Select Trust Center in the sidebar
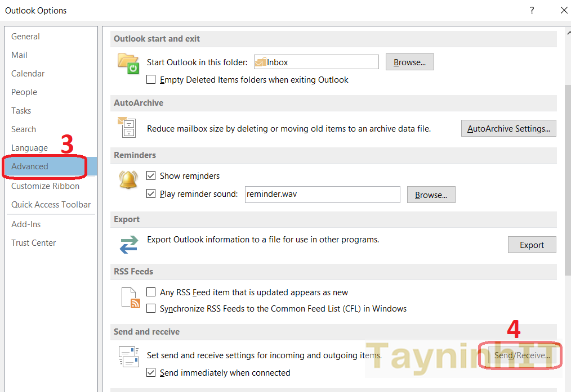571x392 pixels. tap(34, 243)
